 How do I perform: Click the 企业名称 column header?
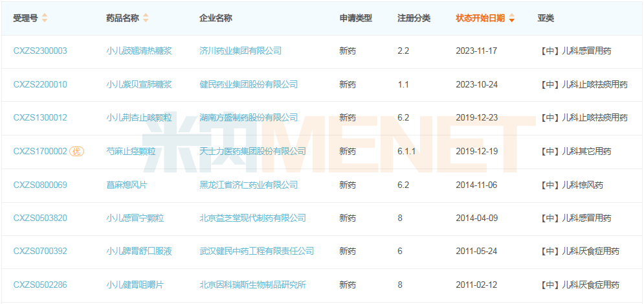coord(216,18)
